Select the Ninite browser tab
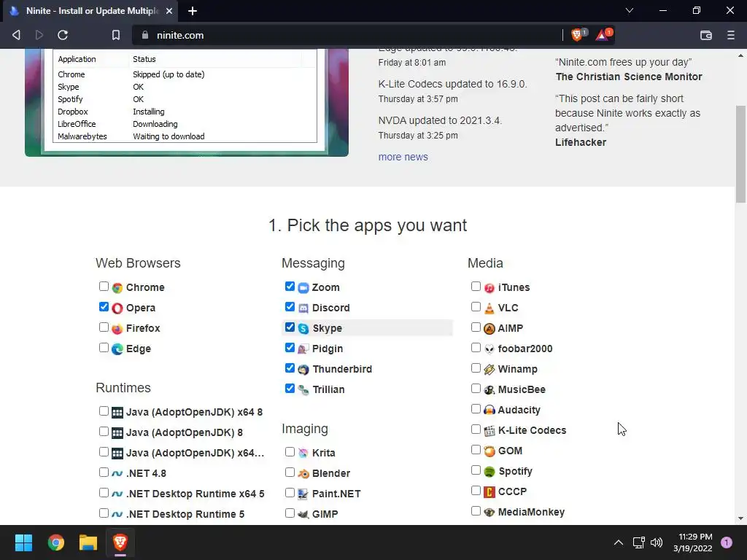 click(91, 11)
